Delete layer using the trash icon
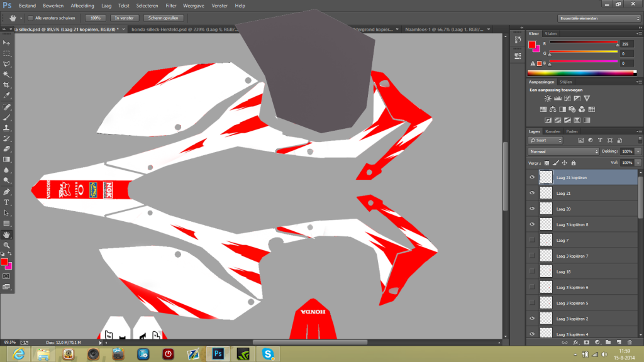Viewport: 644px width, 362px height. coord(630,343)
